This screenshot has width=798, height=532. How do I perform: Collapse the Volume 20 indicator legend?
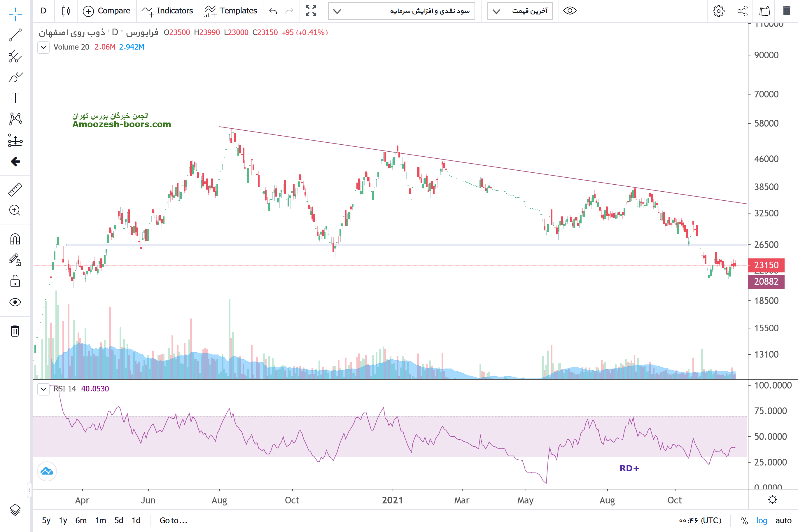coord(43,47)
